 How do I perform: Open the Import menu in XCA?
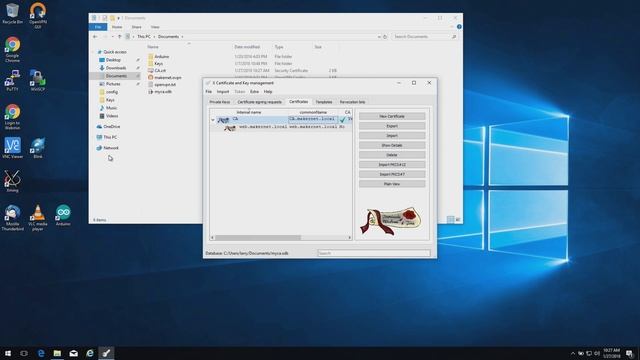(223, 91)
